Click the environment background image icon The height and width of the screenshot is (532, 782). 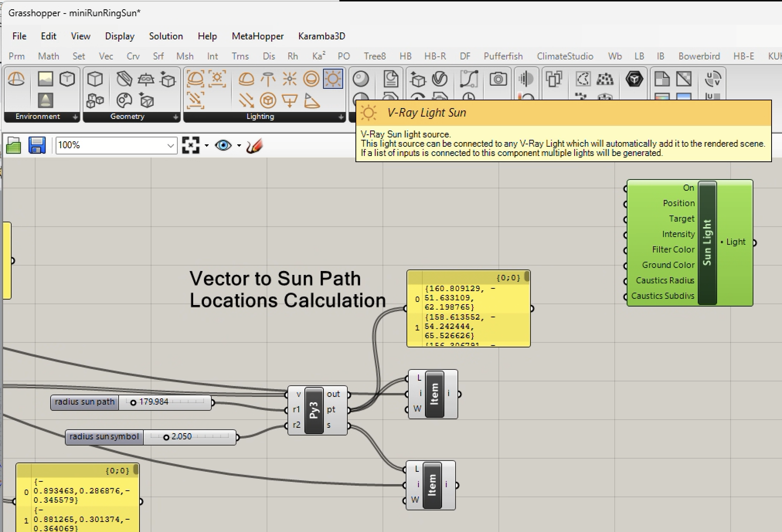(x=45, y=79)
